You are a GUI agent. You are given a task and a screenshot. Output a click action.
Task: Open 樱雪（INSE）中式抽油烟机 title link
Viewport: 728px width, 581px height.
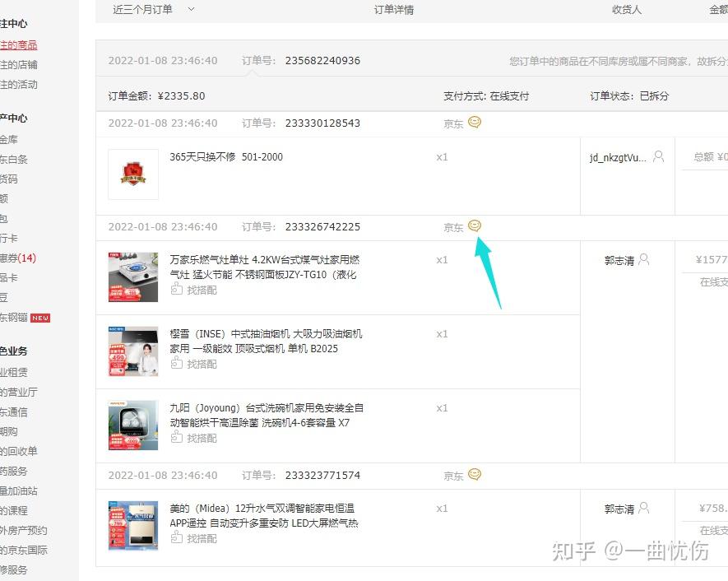tap(266, 341)
